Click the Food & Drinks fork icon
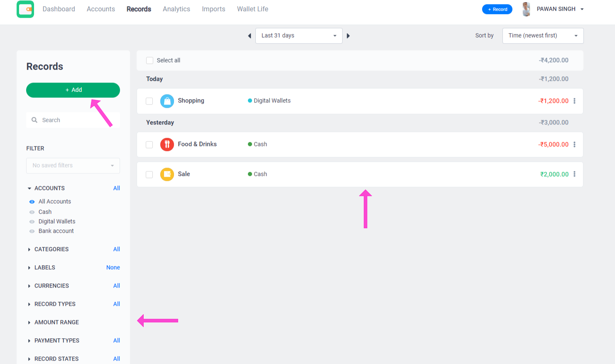Screen dimensions: 615x364 (x=167, y=144)
